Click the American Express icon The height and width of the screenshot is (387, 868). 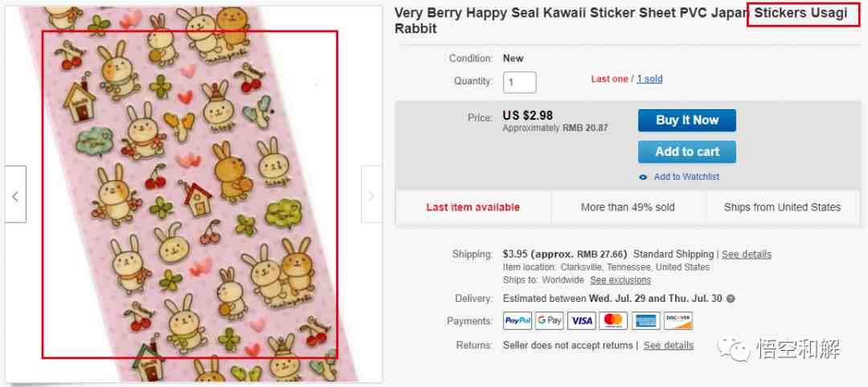[645, 320]
